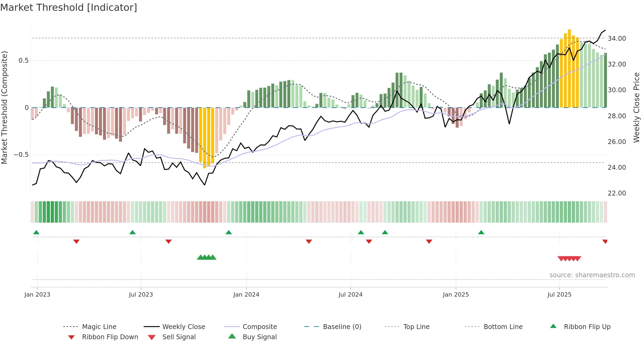
Task: Toggle the Buy Signal legend entry
Action: pyautogui.click(x=252, y=337)
